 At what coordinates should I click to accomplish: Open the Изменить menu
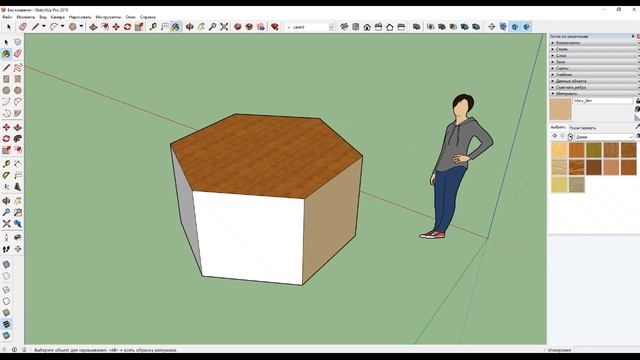26,17
